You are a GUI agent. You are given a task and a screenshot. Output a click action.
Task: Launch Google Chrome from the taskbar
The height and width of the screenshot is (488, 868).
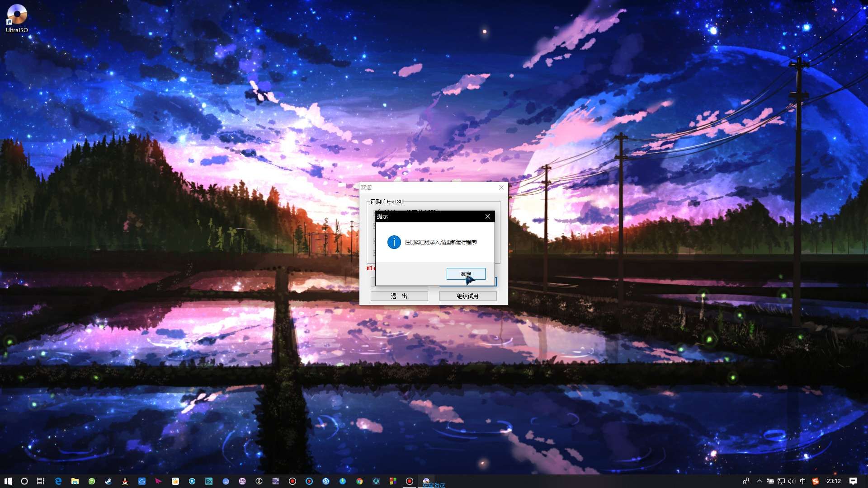[359, 481]
